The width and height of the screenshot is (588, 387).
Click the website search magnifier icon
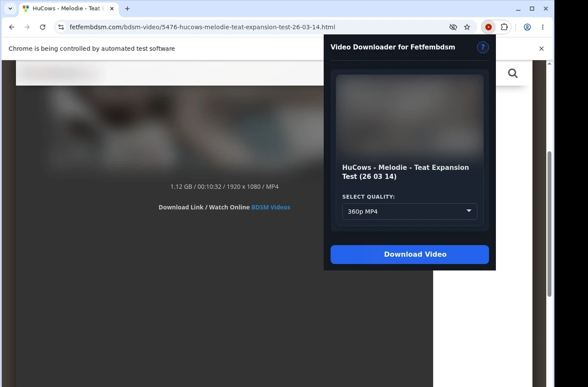513,73
